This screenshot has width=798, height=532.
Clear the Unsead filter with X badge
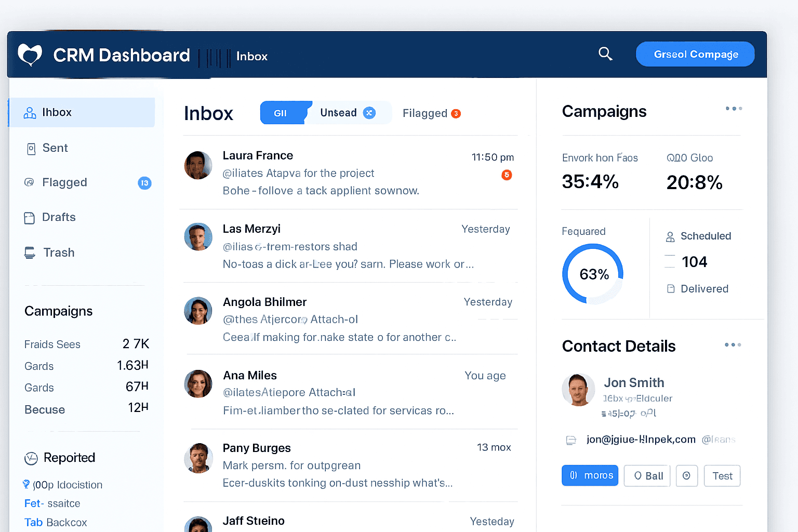(x=369, y=113)
